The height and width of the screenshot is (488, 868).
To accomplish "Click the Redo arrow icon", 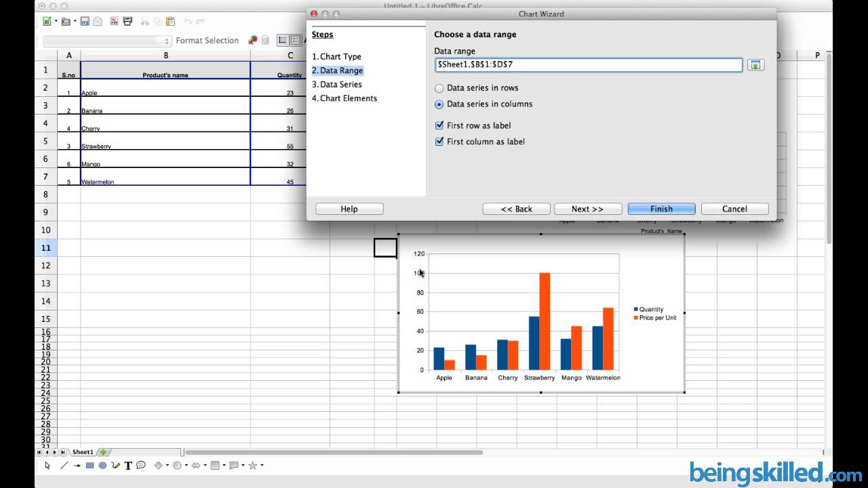I will tap(201, 22).
